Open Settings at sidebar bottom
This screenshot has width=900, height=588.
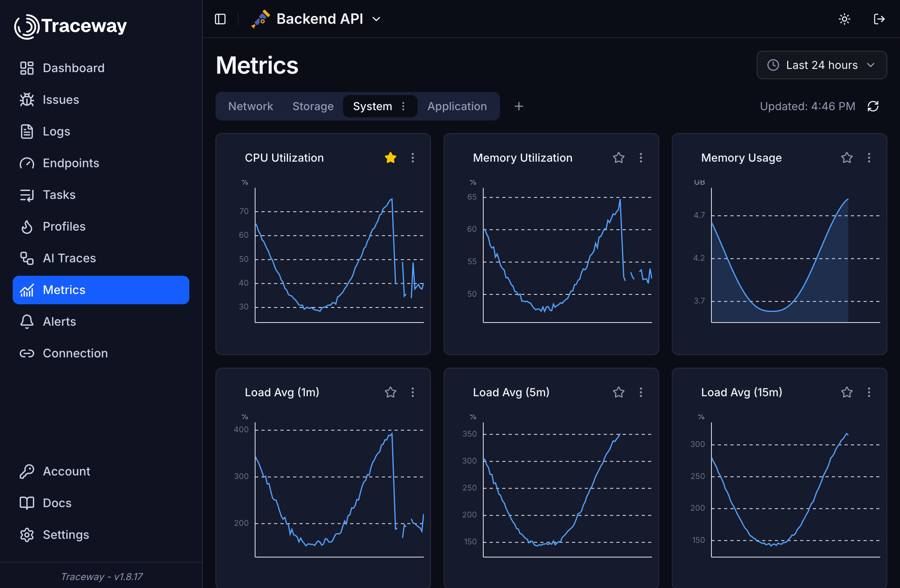tap(101, 535)
